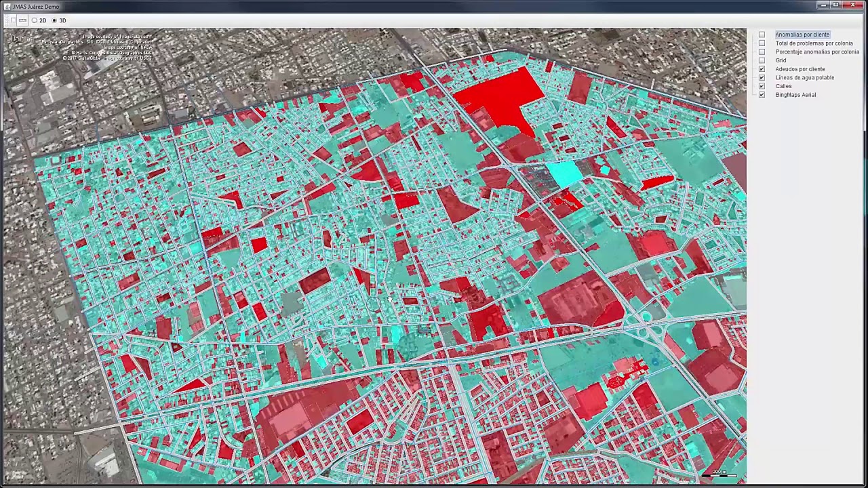Uncheck the Adeudos por cliente layer
The image size is (868, 488).
[x=762, y=69]
